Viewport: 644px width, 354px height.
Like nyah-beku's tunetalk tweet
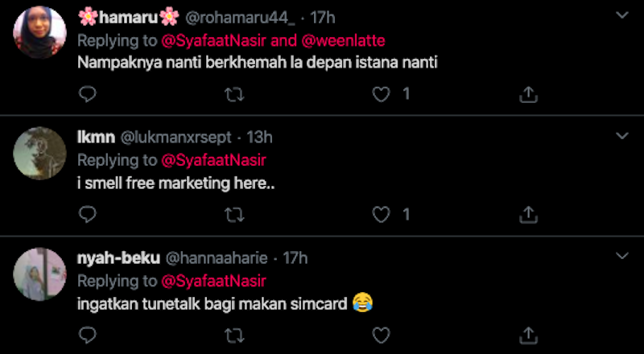click(x=382, y=335)
